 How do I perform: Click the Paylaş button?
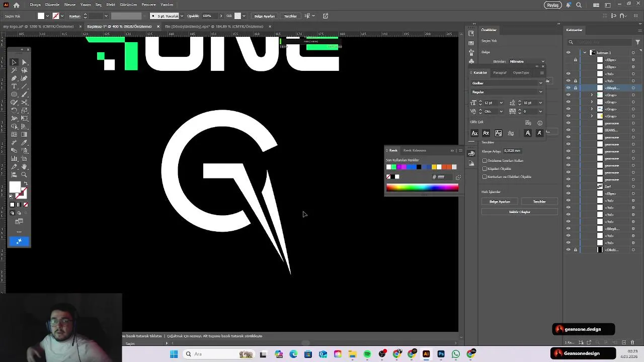[x=553, y=5]
